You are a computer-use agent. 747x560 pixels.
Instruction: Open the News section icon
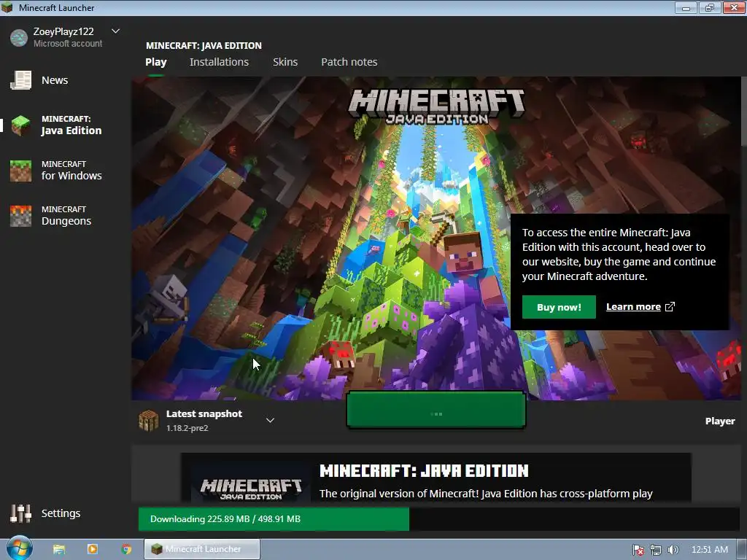tap(20, 80)
